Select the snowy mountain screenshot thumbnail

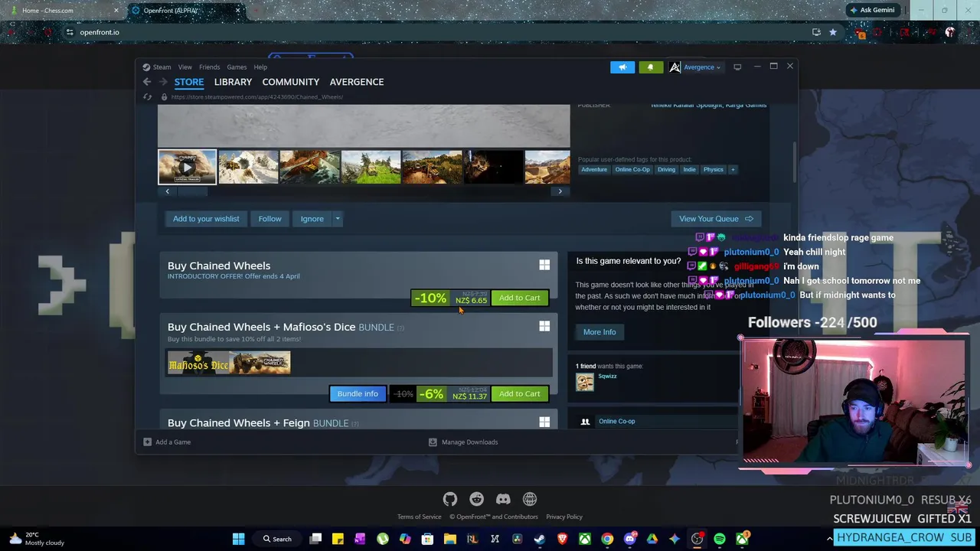249,167
